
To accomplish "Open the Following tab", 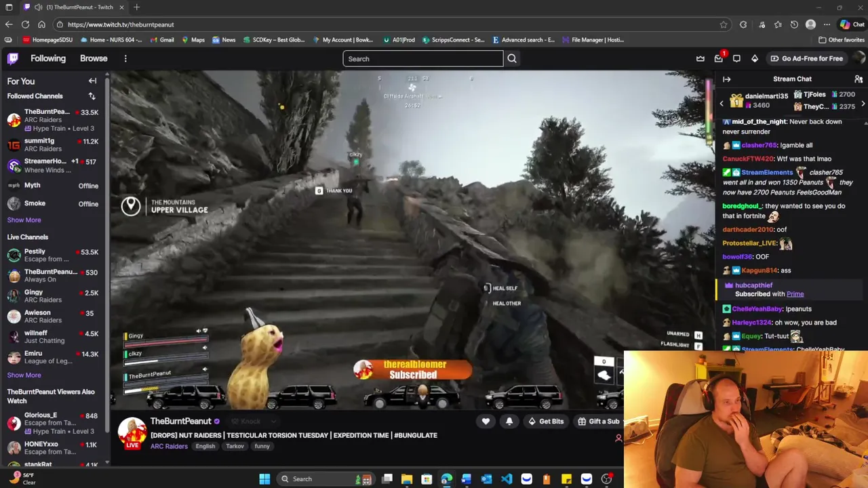I will [x=48, y=58].
